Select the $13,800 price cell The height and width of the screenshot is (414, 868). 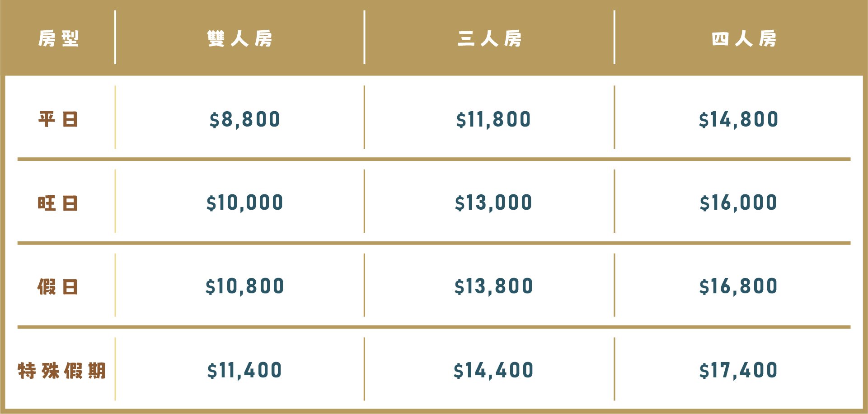(x=493, y=287)
